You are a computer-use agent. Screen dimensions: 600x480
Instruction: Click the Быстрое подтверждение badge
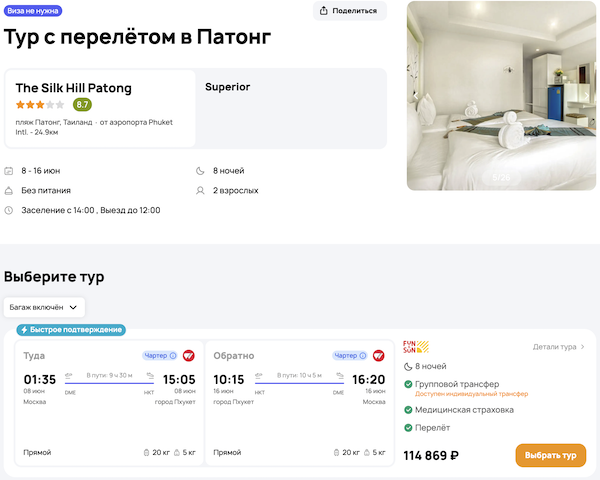point(71,330)
